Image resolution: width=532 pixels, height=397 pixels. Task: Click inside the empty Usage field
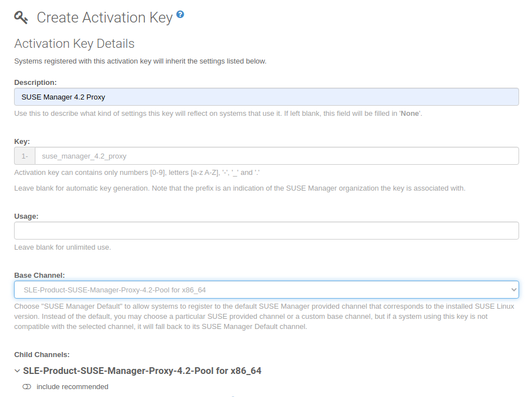(x=267, y=231)
